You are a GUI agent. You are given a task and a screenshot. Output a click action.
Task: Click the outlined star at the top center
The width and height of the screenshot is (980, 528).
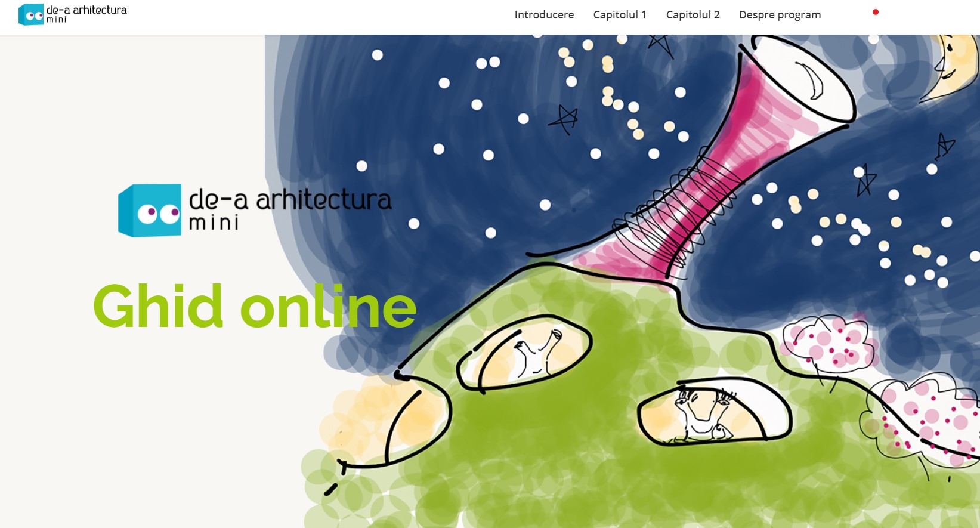click(x=660, y=44)
